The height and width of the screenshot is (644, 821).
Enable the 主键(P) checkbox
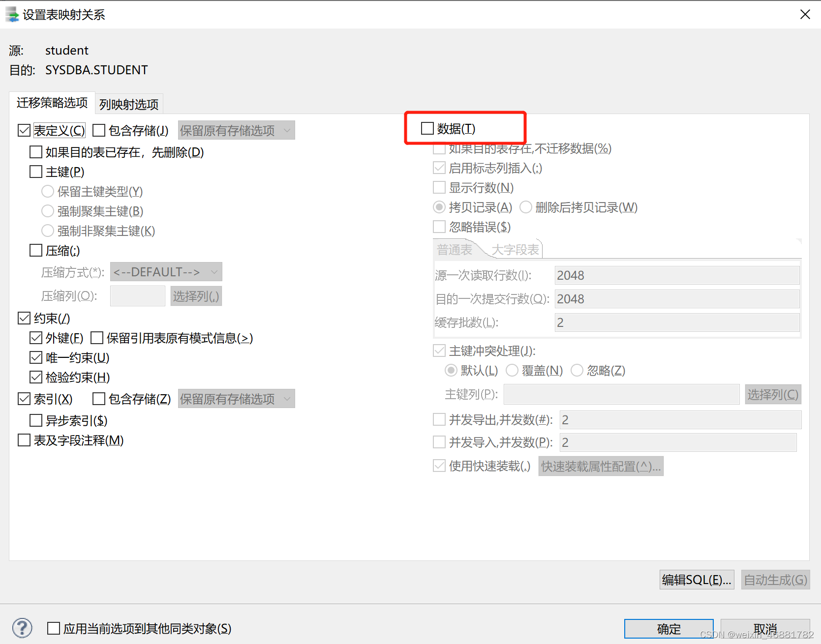tap(36, 172)
